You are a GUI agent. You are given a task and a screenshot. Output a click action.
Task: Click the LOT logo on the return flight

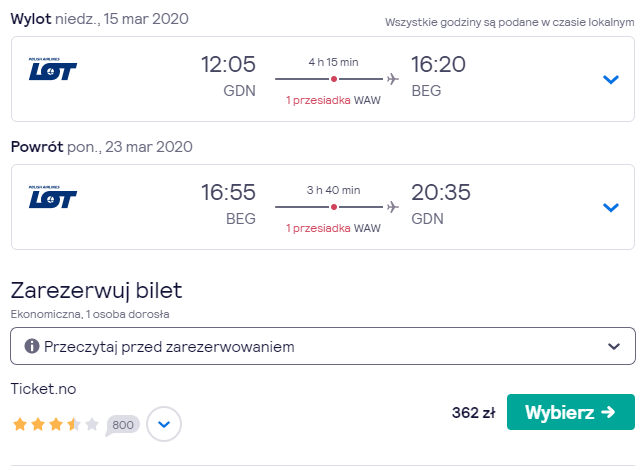pos(52,197)
